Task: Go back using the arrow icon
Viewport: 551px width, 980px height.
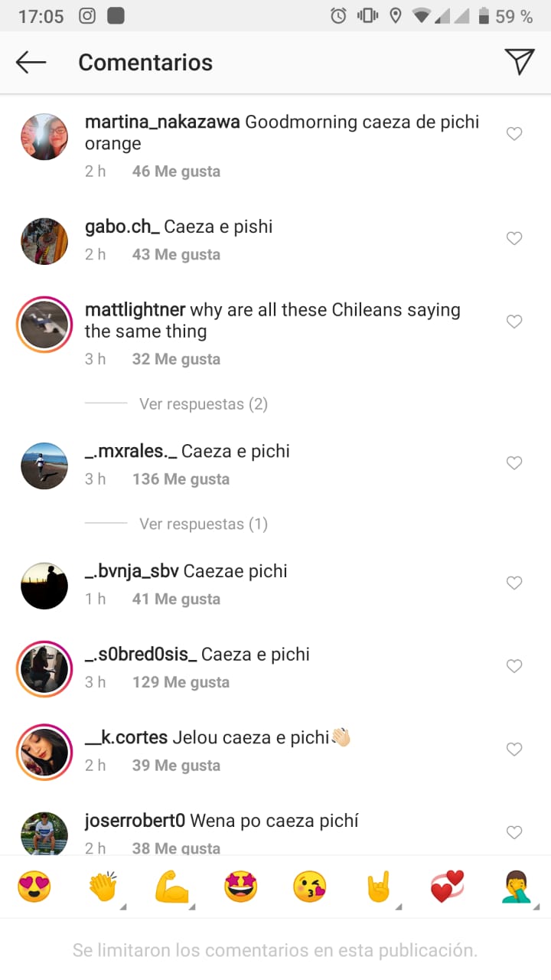Action: point(31,63)
